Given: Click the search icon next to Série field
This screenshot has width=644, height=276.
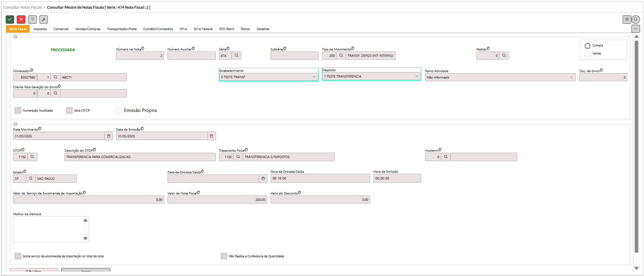Looking at the screenshot, I should click(x=236, y=56).
